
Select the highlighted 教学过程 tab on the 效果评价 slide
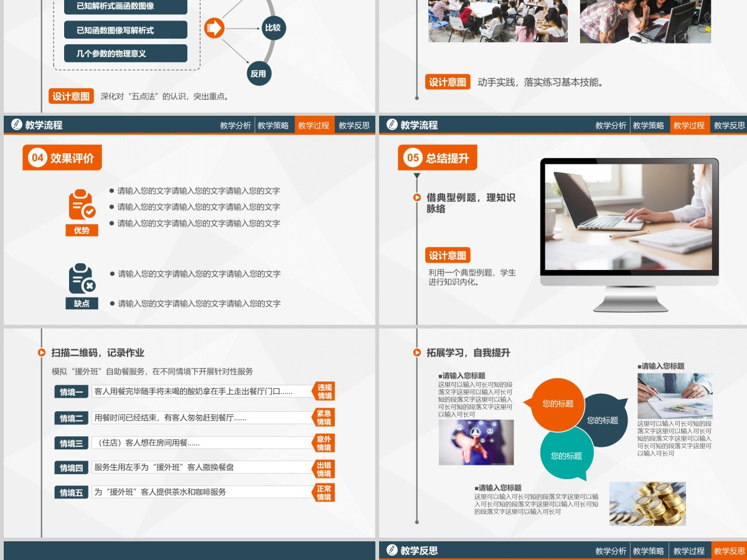(x=314, y=125)
